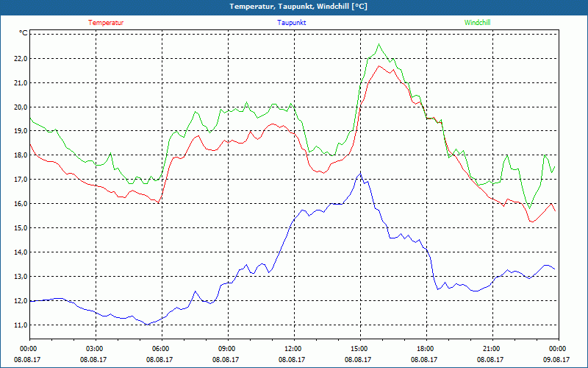Select the 18:00 time axis label

426,349
